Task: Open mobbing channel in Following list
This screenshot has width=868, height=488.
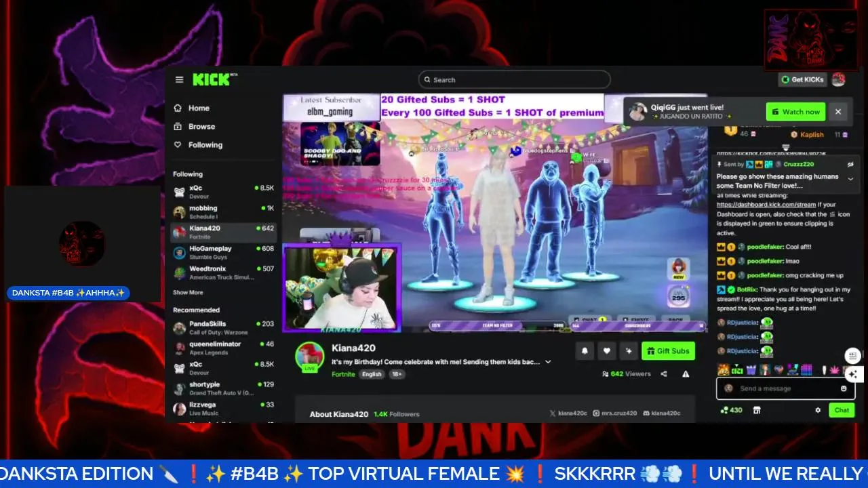Action: (x=223, y=212)
